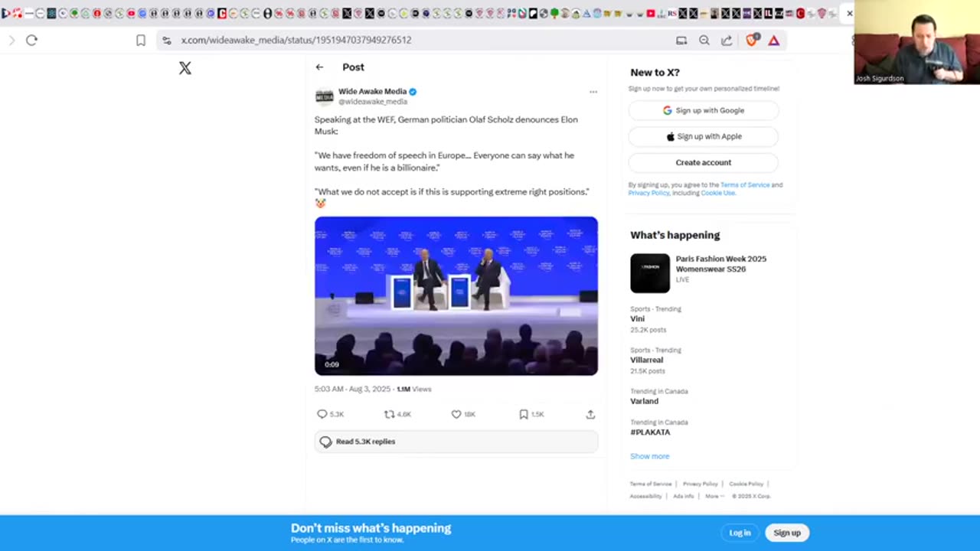Click the Wide Awake Media profile avatar
The height and width of the screenshot is (551, 980).
[325, 96]
